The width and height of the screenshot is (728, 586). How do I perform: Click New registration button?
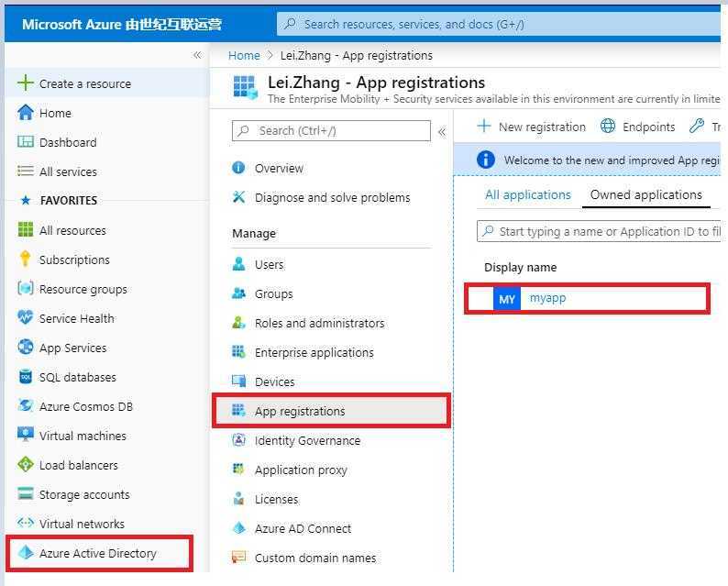(531, 127)
